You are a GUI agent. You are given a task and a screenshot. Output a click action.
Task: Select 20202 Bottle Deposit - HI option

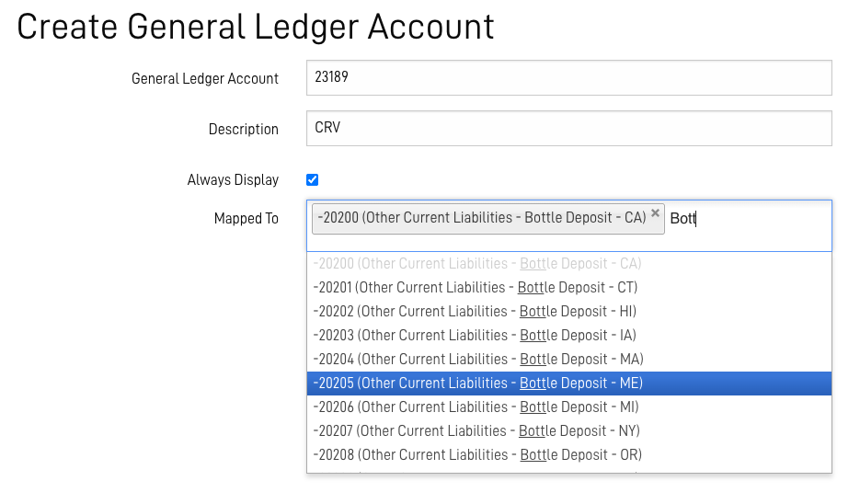pyautogui.click(x=568, y=312)
